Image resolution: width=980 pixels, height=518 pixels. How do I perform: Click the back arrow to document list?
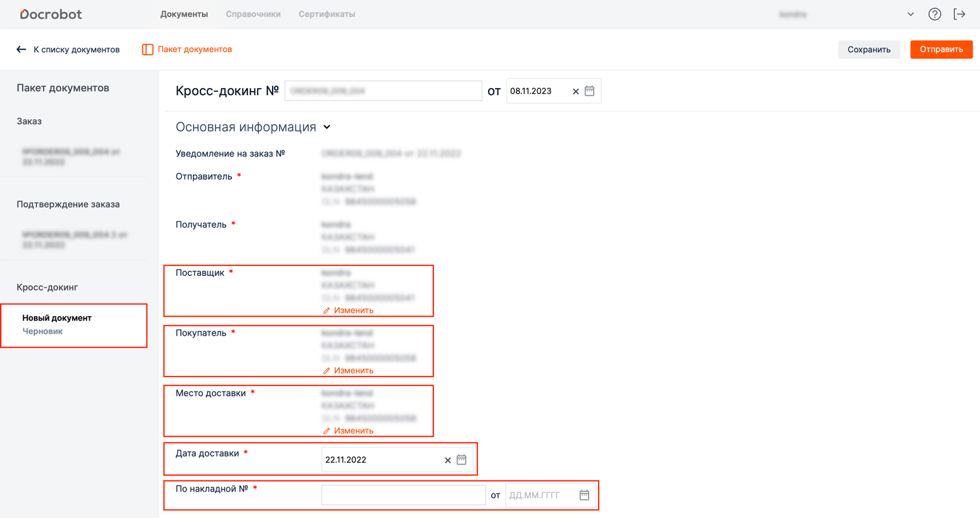(21, 50)
